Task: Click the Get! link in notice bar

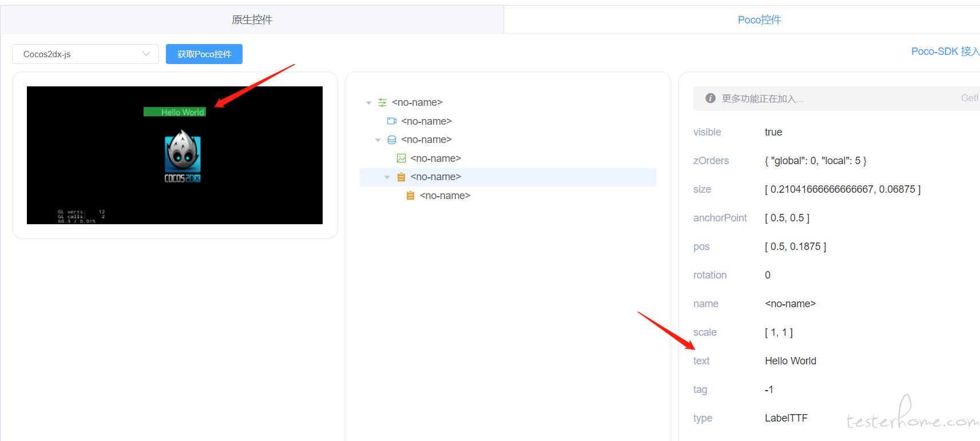Action: point(970,98)
